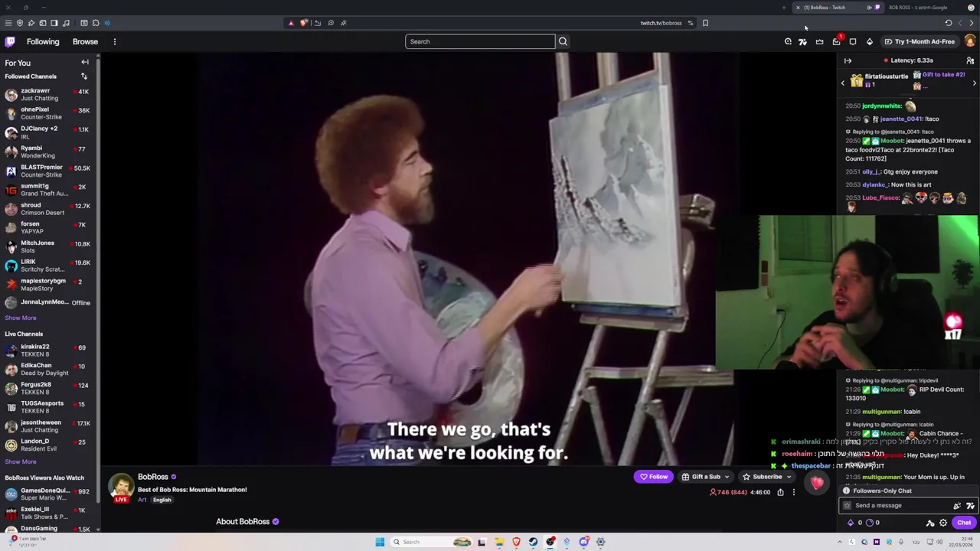Show More live channels

[x=21, y=461]
